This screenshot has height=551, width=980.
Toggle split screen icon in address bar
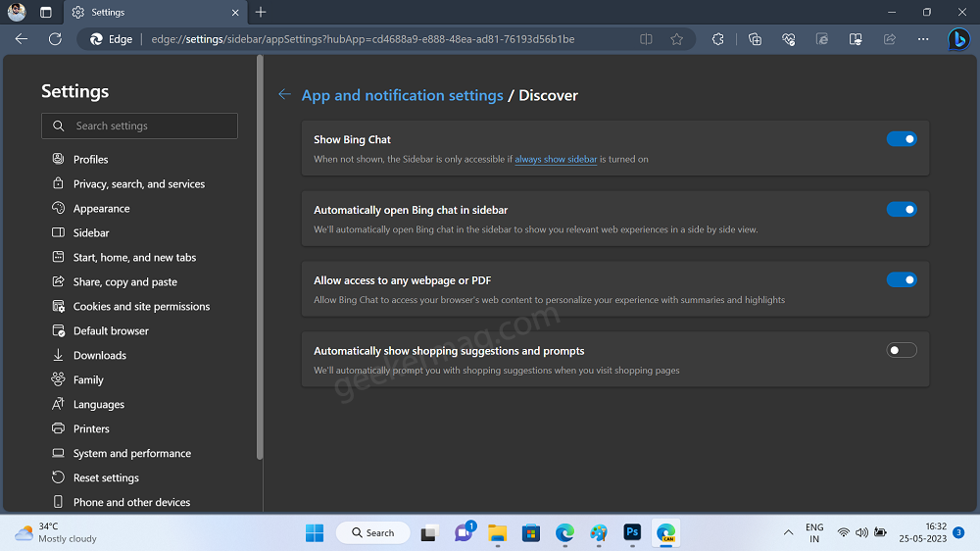646,39
